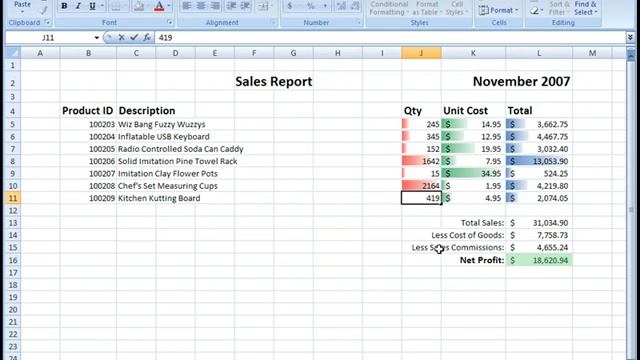Apply Percent Style number format
Screen dimensions: 640x360
pyautogui.click(x=311, y=6)
